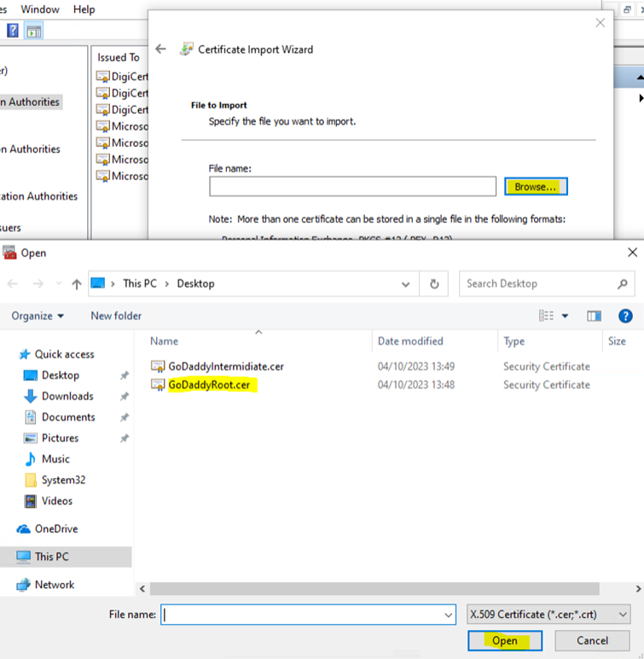This screenshot has height=659, width=644.
Task: Click the New folder button
Action: click(x=116, y=316)
